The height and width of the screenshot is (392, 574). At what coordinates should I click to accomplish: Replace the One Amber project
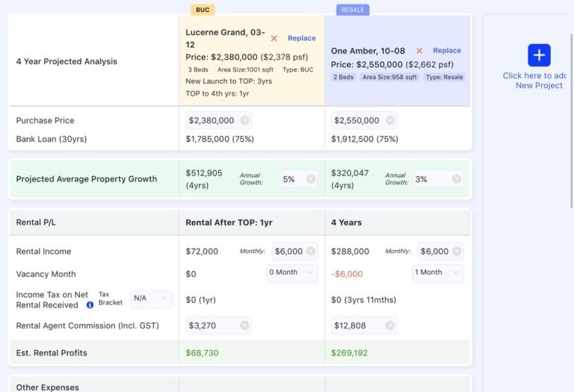click(x=447, y=51)
